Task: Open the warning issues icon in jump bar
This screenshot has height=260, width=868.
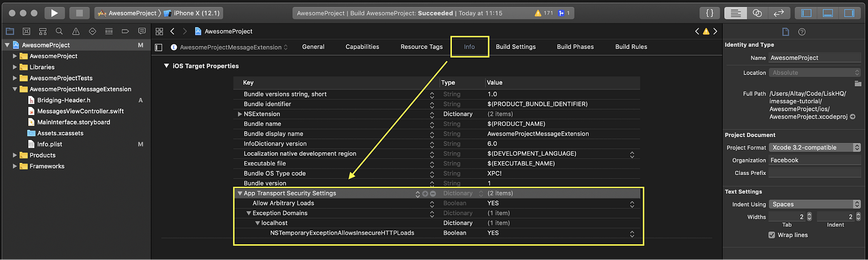Action: [706, 31]
